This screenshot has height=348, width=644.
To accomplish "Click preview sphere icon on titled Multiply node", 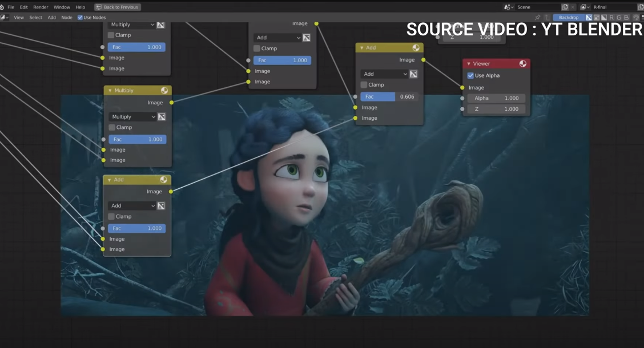I will tap(164, 90).
